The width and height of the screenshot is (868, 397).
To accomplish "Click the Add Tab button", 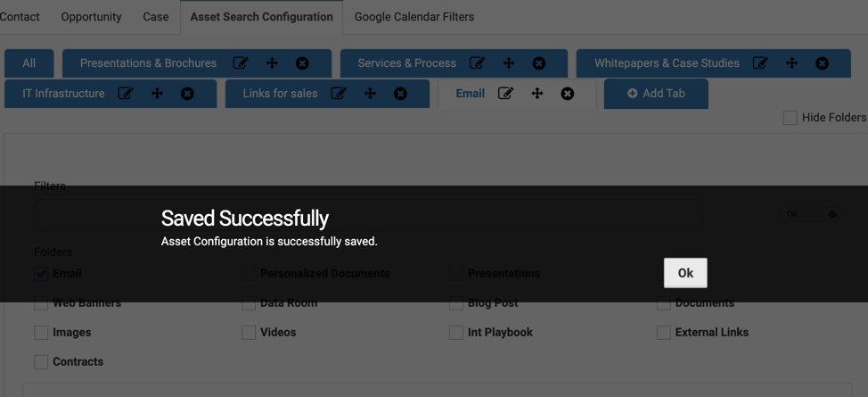I will tap(656, 94).
